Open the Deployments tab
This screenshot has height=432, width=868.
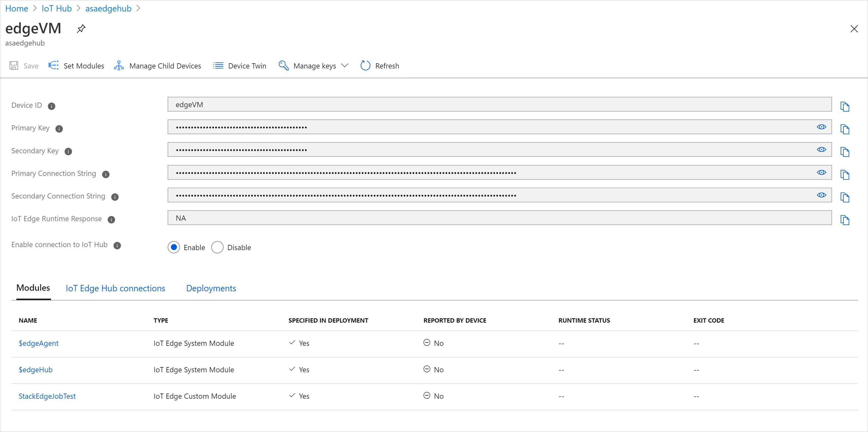[x=211, y=289]
